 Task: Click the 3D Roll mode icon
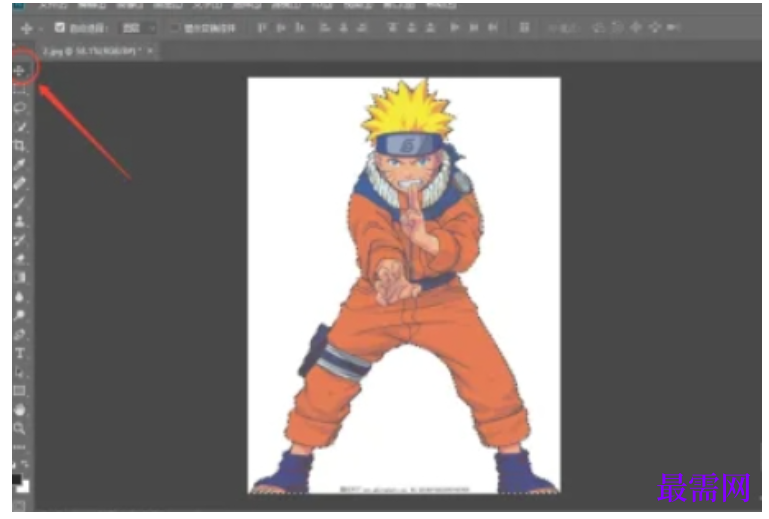coord(617,27)
